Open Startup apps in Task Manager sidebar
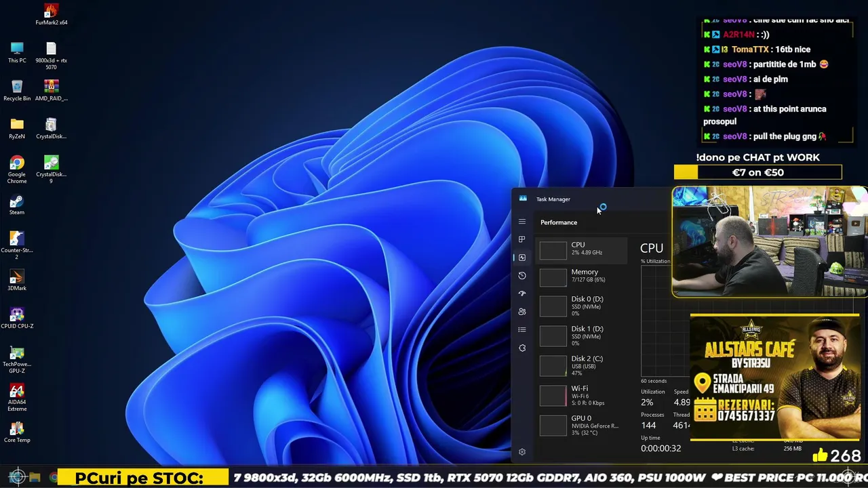Image resolution: width=868 pixels, height=488 pixels. point(521,293)
